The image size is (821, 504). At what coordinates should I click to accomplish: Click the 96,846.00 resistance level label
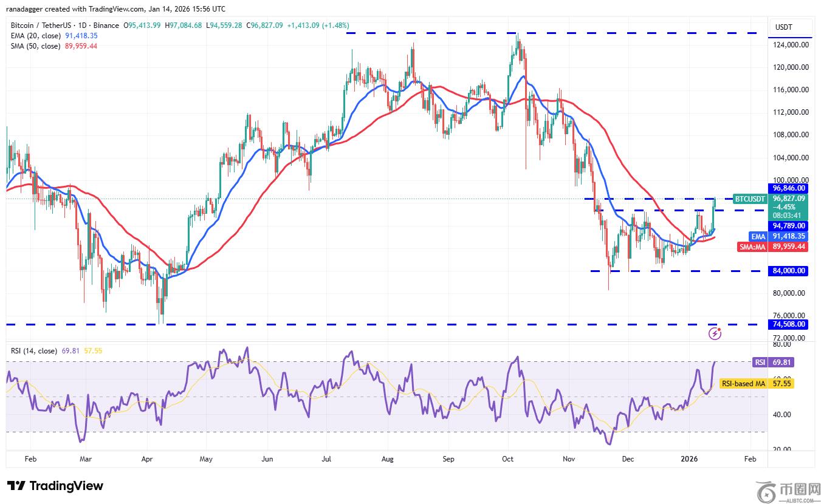pyautogui.click(x=789, y=188)
